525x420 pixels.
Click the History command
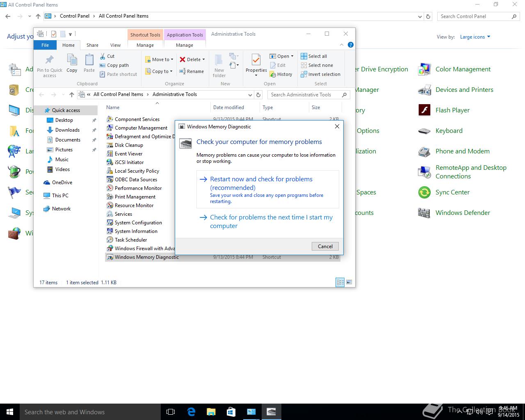pyautogui.click(x=281, y=74)
